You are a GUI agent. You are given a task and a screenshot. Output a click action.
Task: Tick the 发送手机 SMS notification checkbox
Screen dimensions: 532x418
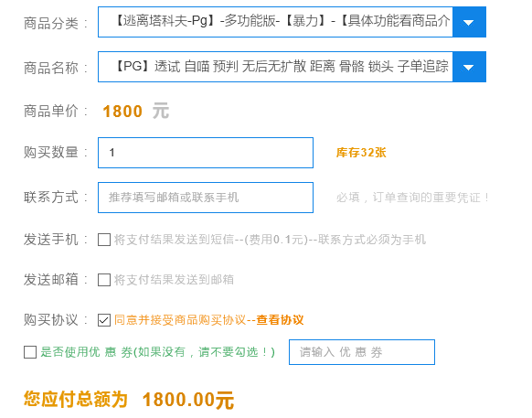click(x=104, y=240)
